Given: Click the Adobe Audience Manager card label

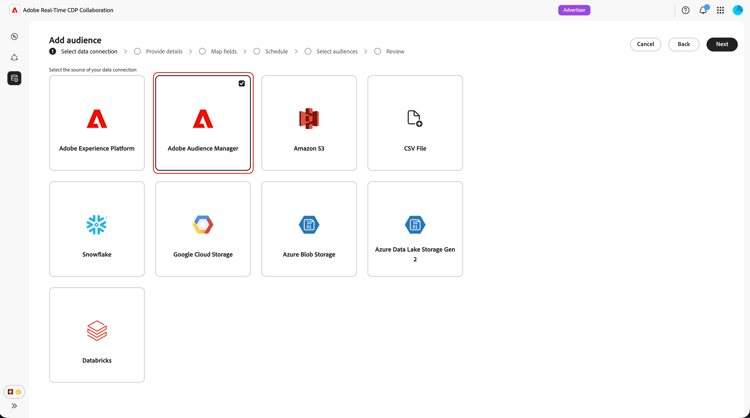Looking at the screenshot, I should [x=203, y=148].
